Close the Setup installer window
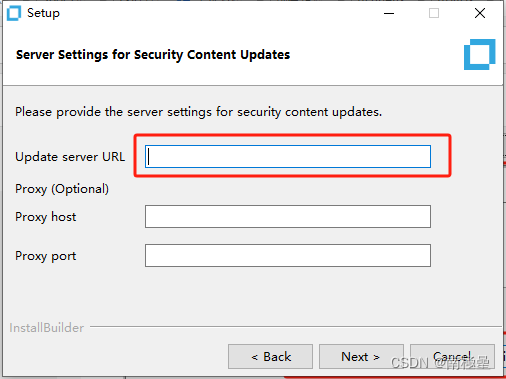 pyautogui.click(x=480, y=14)
